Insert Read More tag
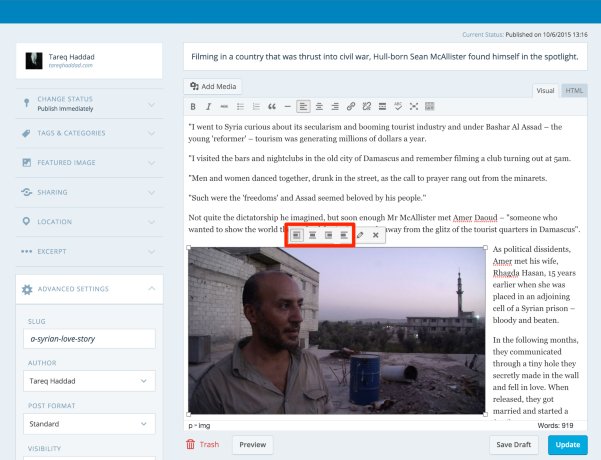601x460 pixels. pos(382,107)
